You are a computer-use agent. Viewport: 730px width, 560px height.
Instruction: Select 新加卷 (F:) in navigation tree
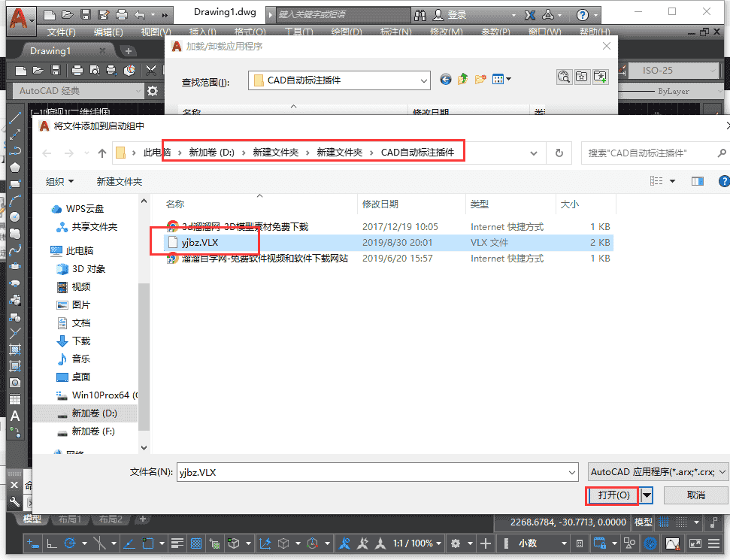click(x=92, y=431)
